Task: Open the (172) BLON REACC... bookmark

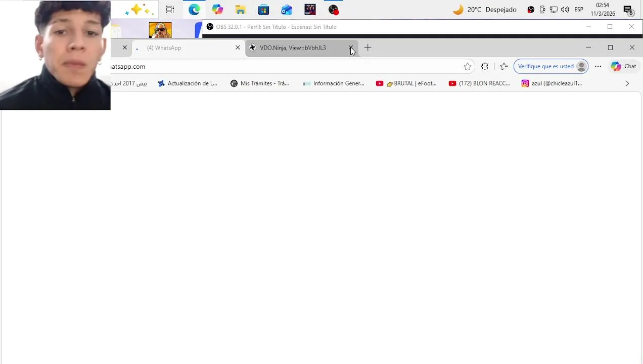Action: pyautogui.click(x=479, y=83)
